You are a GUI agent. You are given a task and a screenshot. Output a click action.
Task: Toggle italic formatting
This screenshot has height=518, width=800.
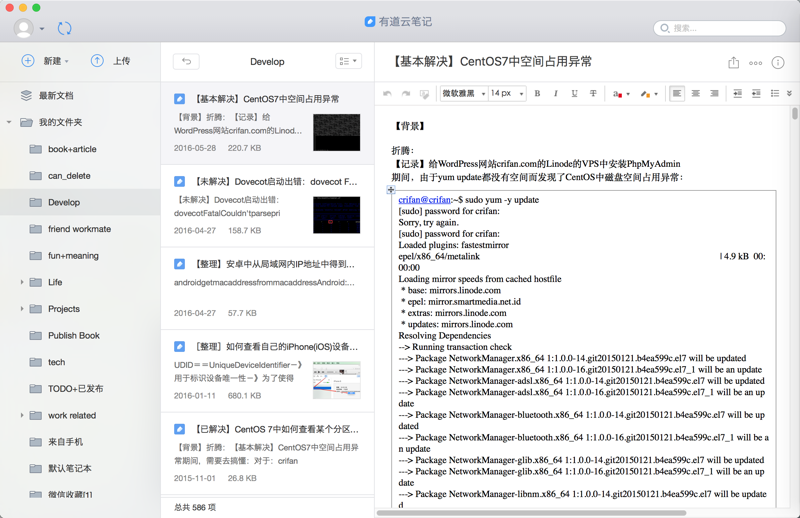(556, 93)
